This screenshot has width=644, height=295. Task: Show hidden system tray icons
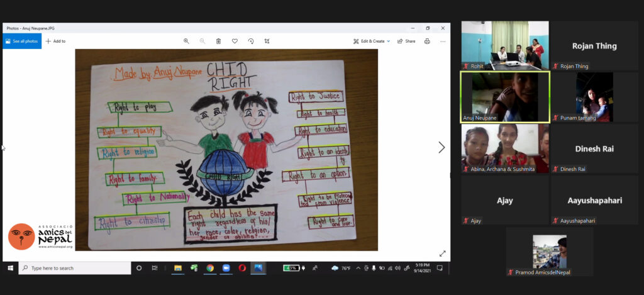click(x=358, y=268)
